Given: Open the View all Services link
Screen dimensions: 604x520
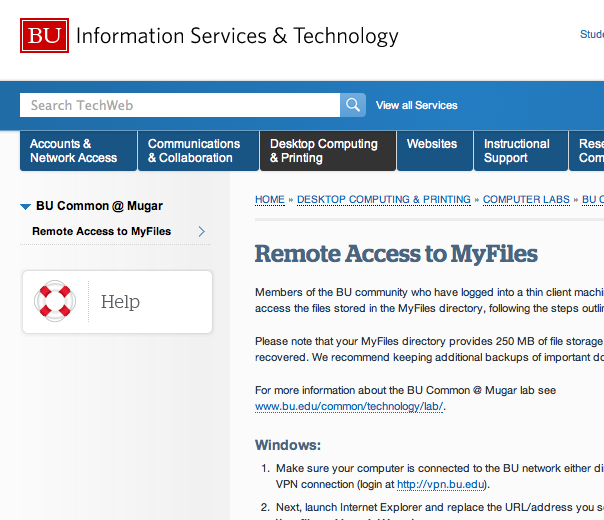Looking at the screenshot, I should [416, 105].
